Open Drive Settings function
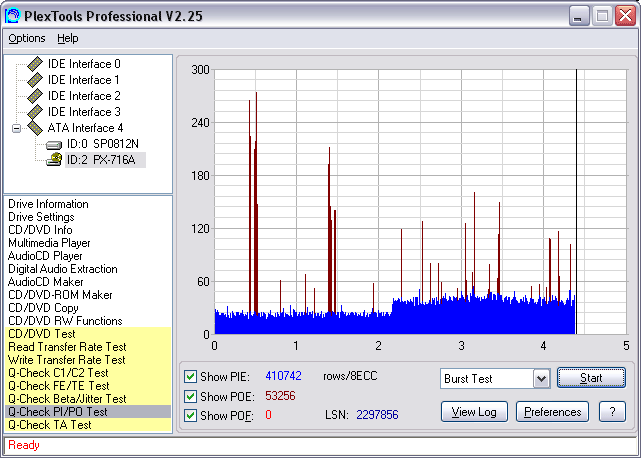Screen dimensions: 641x458 41,217
